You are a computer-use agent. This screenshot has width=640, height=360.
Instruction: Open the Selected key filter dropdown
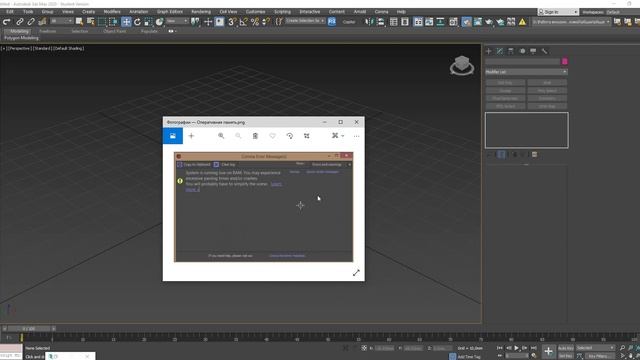[595, 348]
